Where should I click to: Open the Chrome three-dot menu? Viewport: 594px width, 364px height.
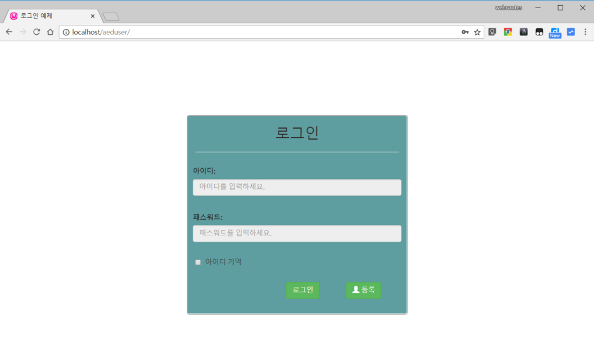click(x=585, y=32)
